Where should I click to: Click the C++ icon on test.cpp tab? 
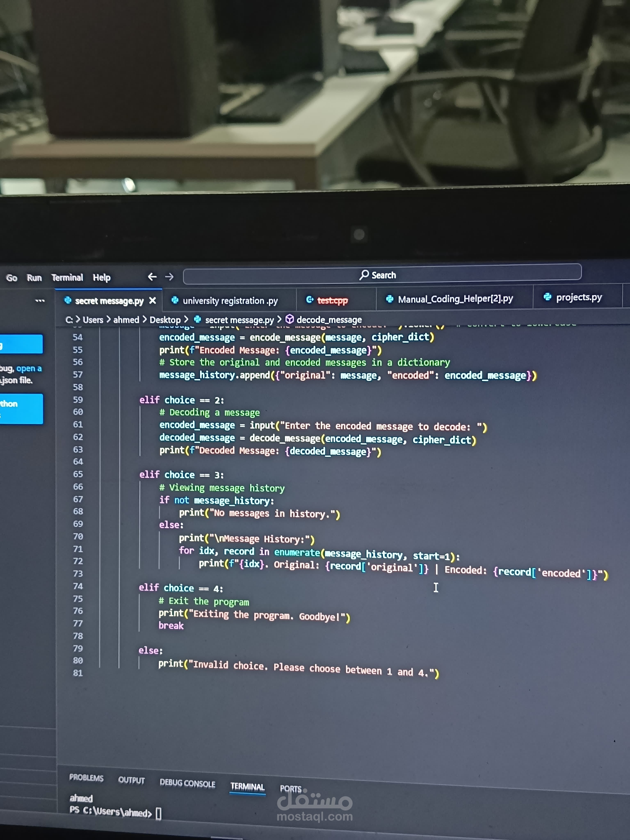coord(310,300)
